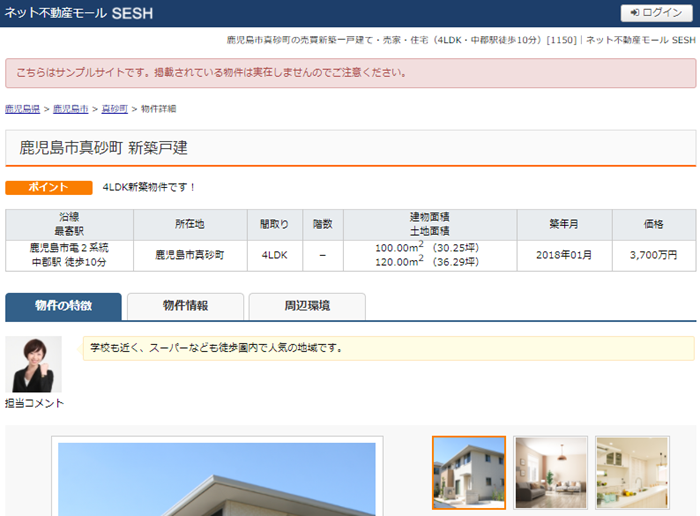Screen dimensions: 700x516
Task: Switch to the 物件情報 tab
Action: (x=185, y=306)
